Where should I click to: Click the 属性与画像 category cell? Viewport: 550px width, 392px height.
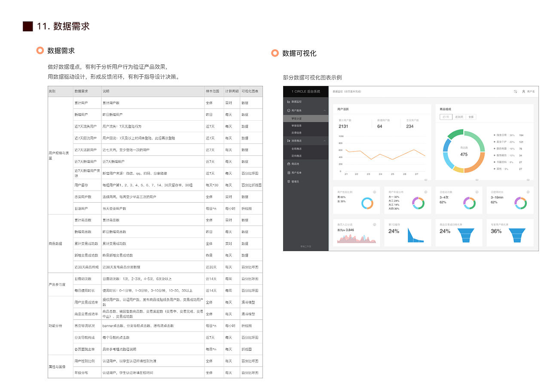(x=60, y=367)
